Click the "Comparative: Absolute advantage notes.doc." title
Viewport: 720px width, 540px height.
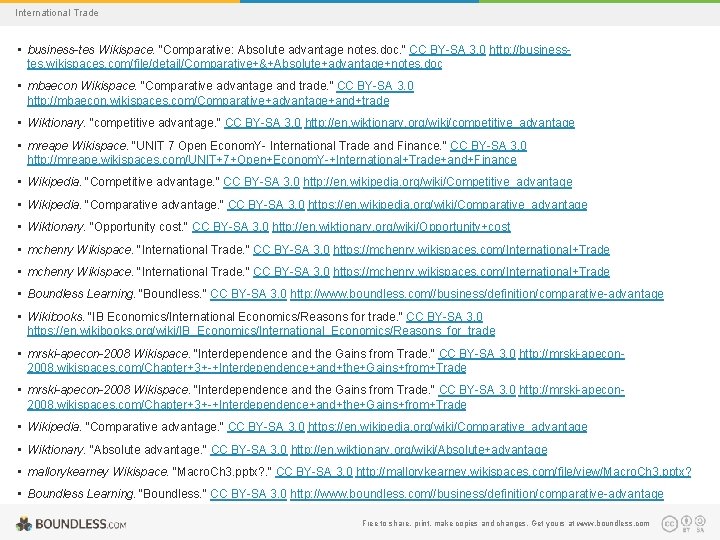(282, 50)
